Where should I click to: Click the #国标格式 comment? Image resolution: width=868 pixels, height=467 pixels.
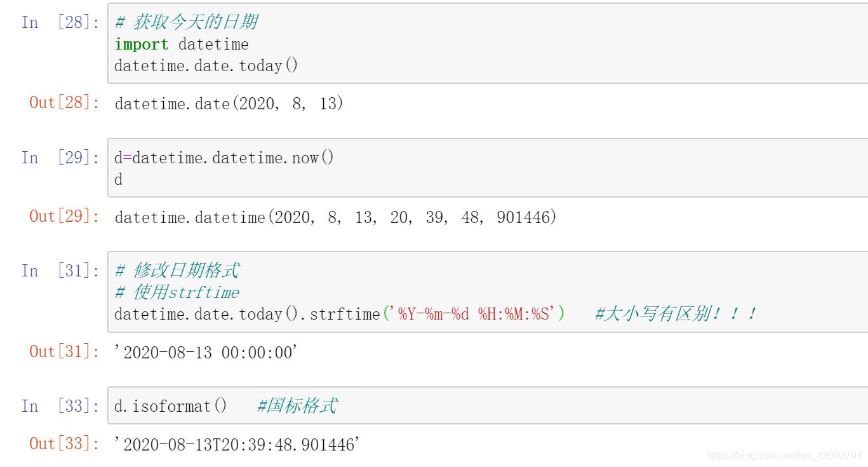297,406
